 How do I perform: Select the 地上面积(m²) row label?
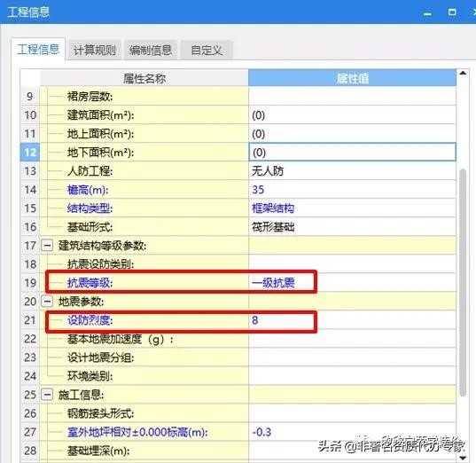pos(100,134)
